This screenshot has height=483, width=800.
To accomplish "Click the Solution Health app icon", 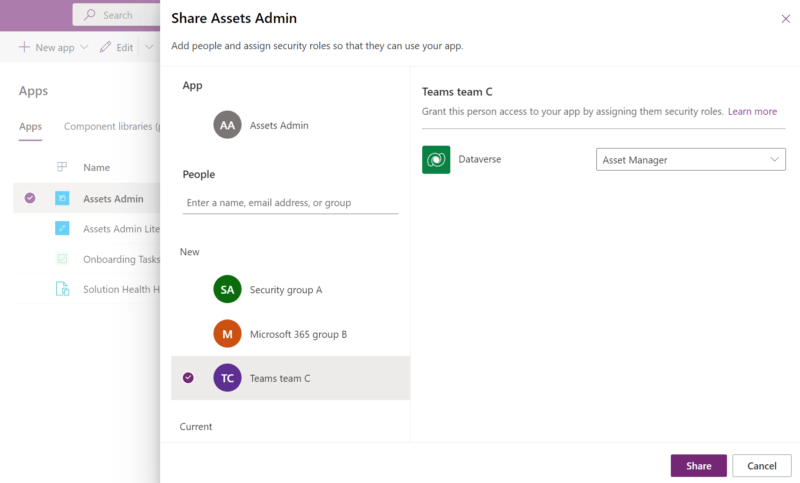I will (62, 289).
